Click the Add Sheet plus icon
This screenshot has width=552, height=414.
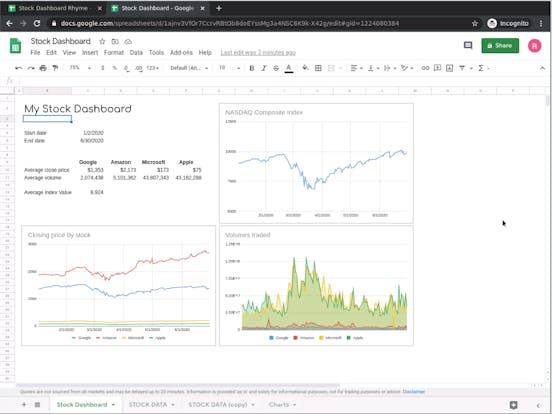point(24,405)
